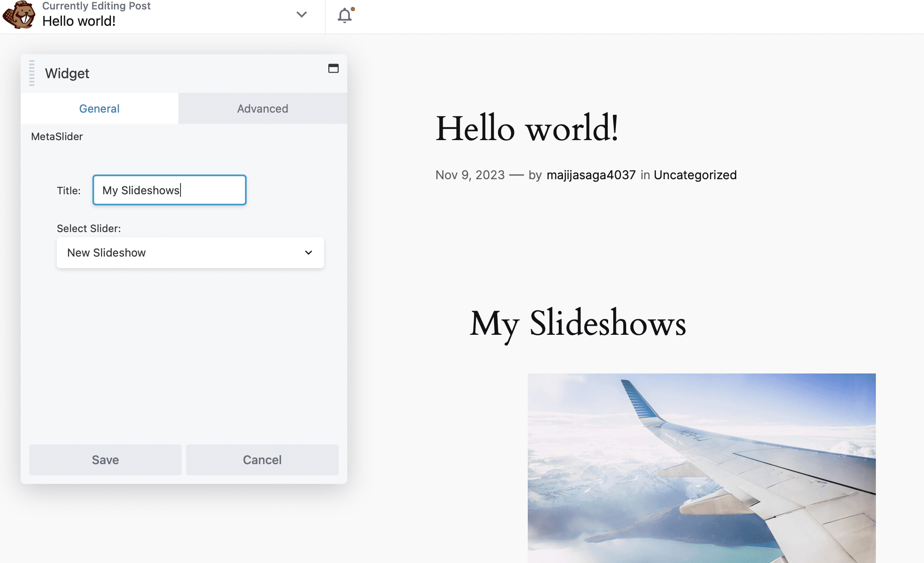The width and height of the screenshot is (924, 563).
Task: Save the widget settings
Action: pyautogui.click(x=105, y=460)
